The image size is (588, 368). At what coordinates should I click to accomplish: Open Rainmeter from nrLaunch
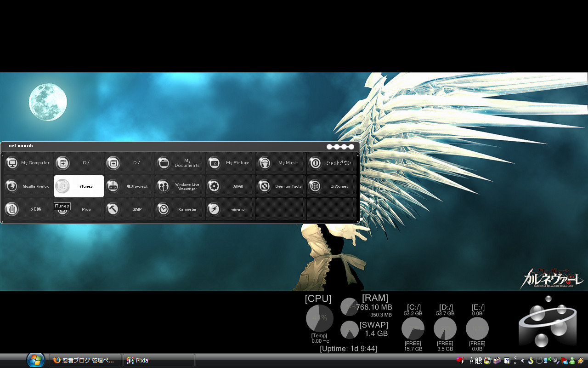[180, 209]
